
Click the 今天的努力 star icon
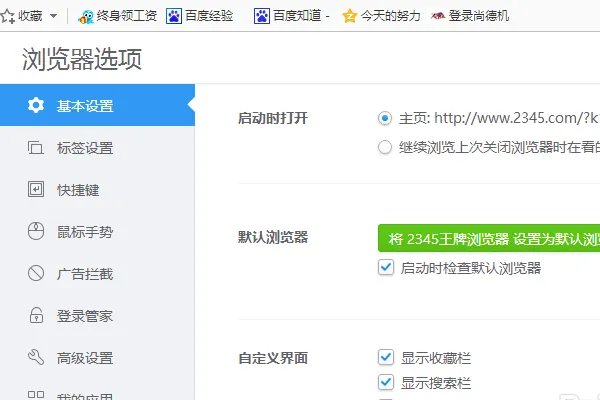pos(349,16)
